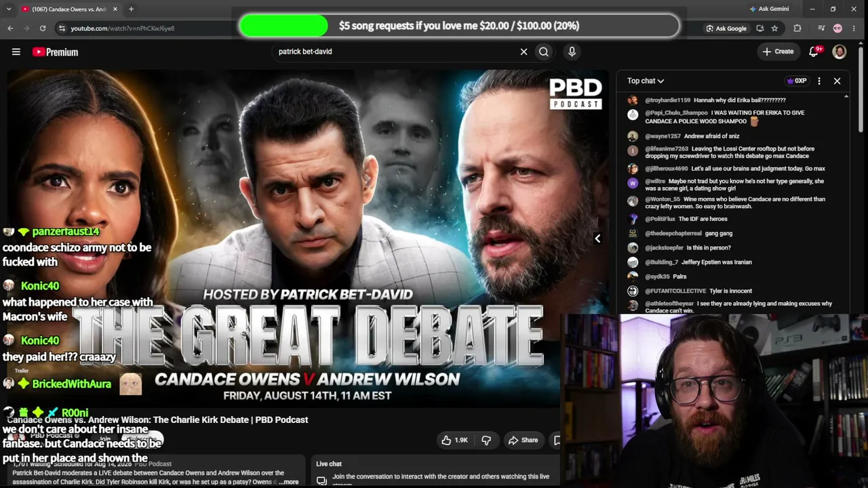
Task: Dislike this video
Action: coord(486,440)
